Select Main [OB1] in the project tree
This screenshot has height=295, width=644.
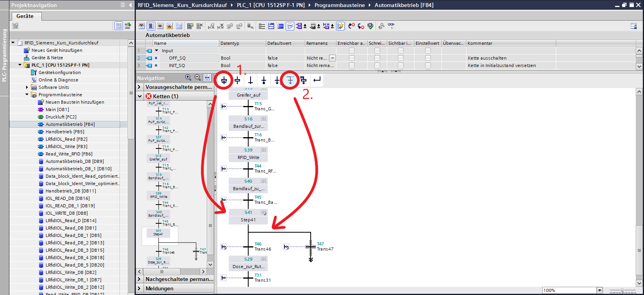coord(57,110)
